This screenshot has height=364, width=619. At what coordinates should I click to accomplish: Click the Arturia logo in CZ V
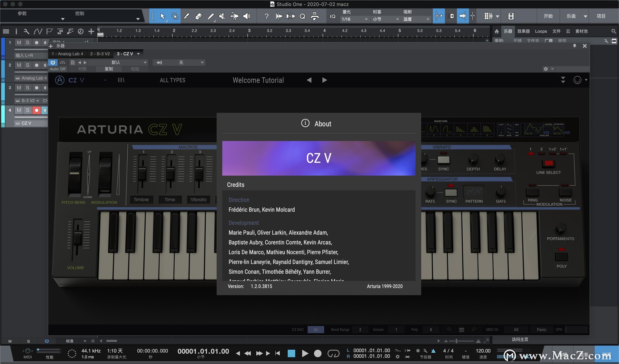tap(60, 80)
